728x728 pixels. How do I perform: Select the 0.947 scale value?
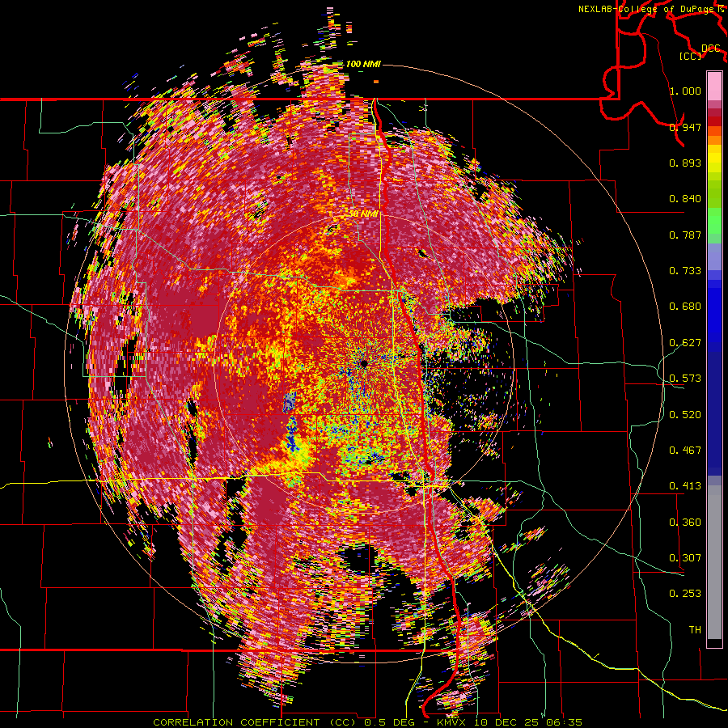[x=685, y=127]
